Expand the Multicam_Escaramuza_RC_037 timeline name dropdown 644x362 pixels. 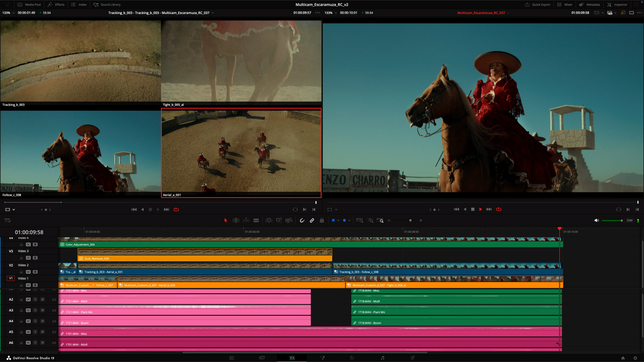pos(508,13)
